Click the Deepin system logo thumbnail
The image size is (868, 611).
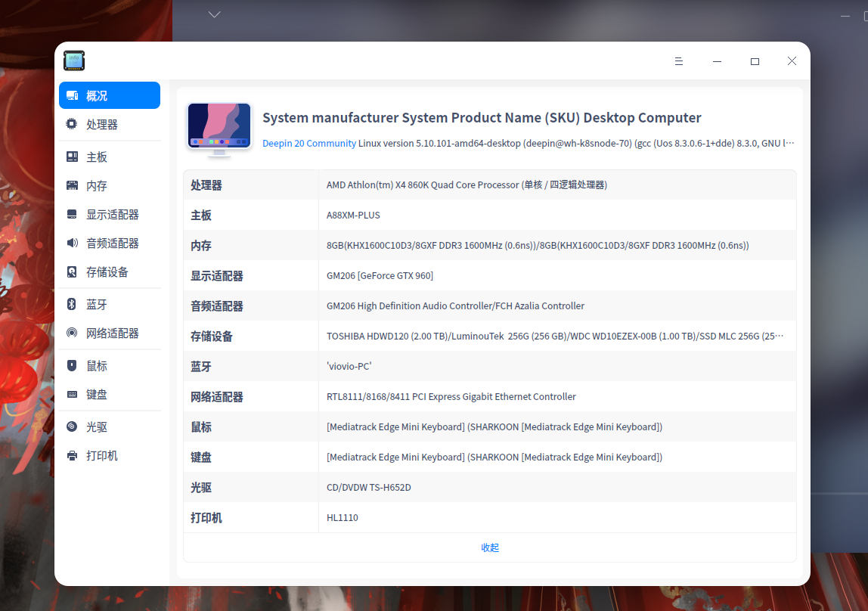click(x=219, y=125)
